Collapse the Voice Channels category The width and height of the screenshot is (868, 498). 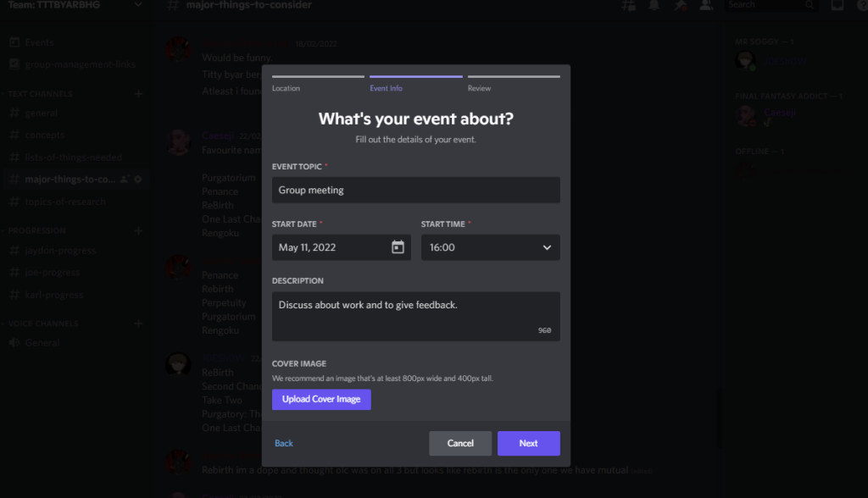[43, 324]
